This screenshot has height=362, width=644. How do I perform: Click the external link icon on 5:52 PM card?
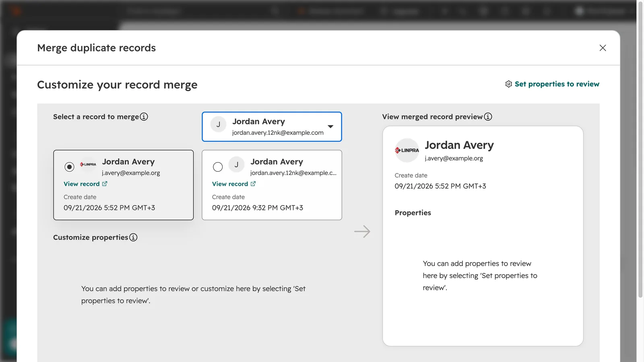click(x=105, y=184)
